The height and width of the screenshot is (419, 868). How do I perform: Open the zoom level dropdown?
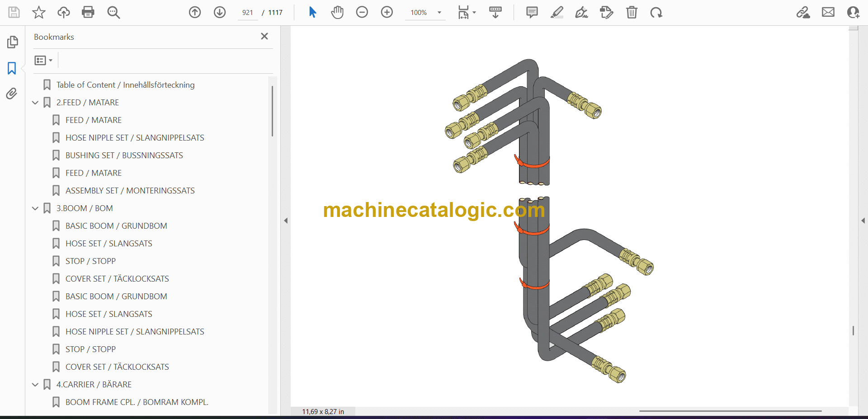tap(439, 13)
